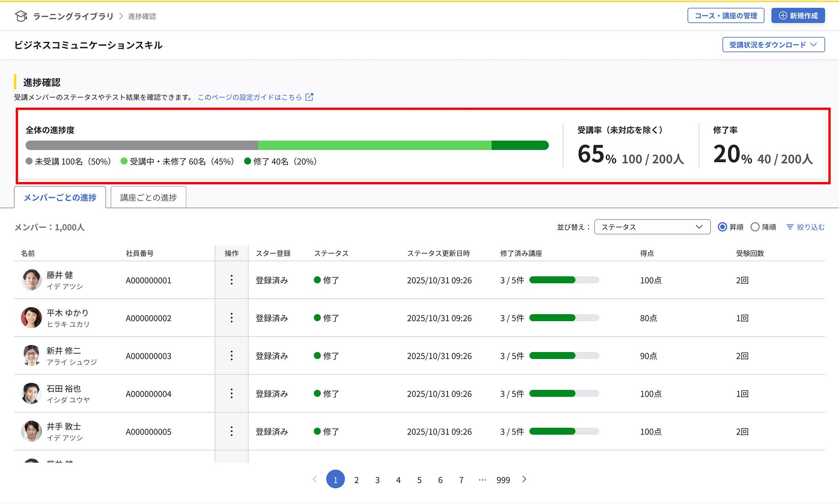This screenshot has height=504, width=839.
Task: Click the 新規作成 button
Action: 798,16
